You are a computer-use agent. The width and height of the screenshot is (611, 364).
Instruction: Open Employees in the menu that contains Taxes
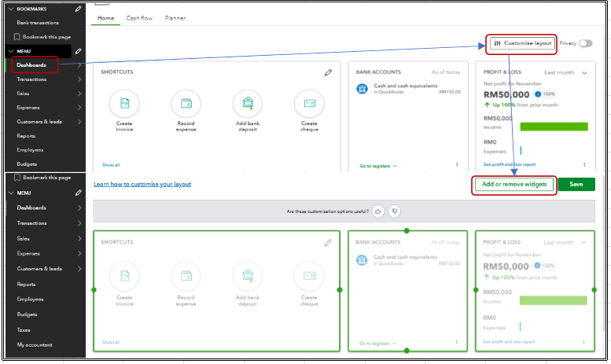click(x=30, y=300)
